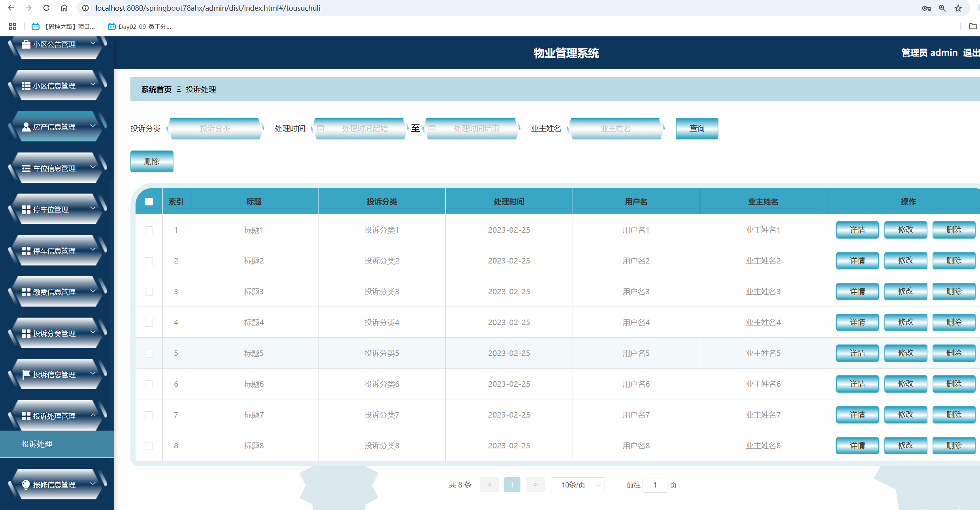
Task: Go to 系统首页 breadcrumb link
Action: (156, 89)
